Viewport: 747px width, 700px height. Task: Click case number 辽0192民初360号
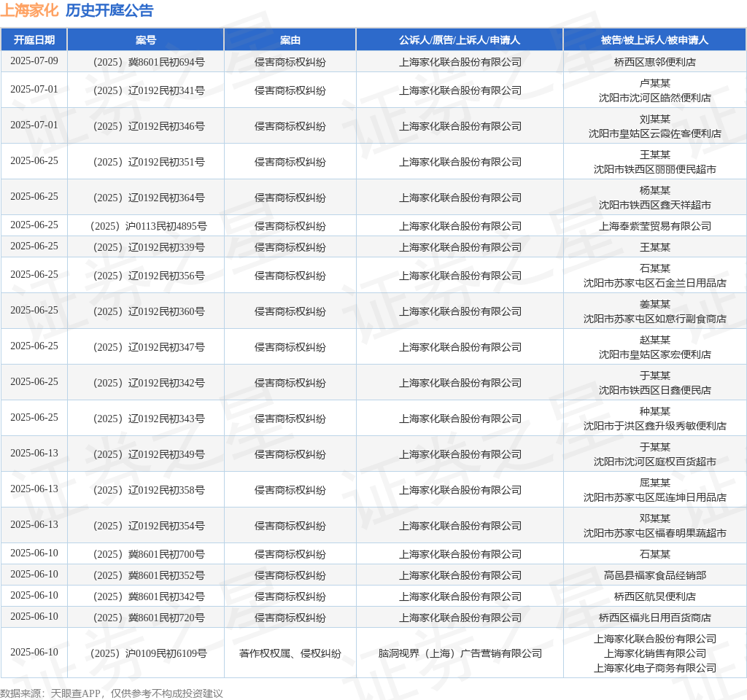click(149, 311)
